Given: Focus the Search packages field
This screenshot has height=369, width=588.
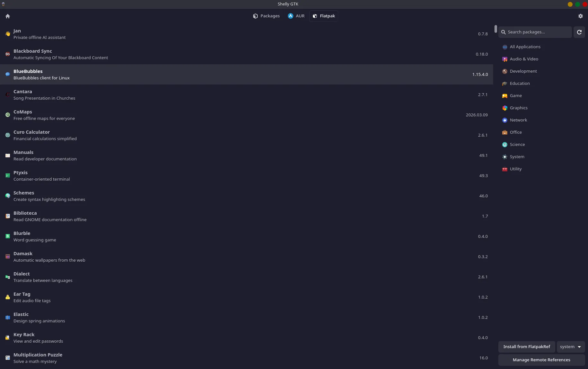Looking at the screenshot, I should tap(535, 32).
